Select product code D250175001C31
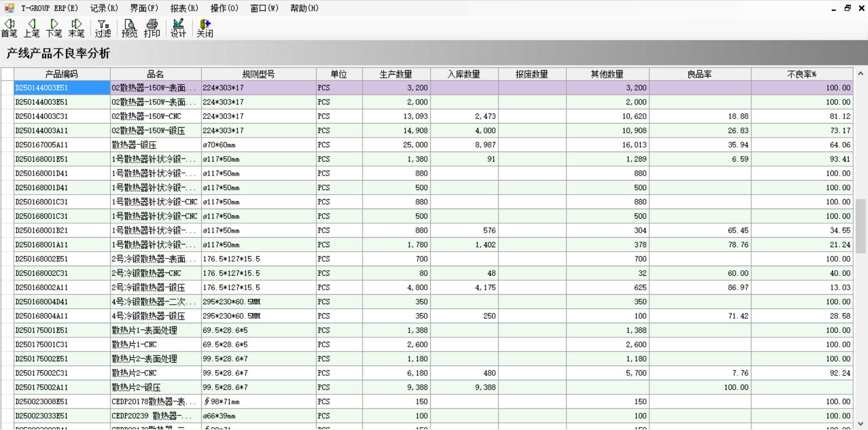The width and height of the screenshot is (868, 430). coord(62,344)
